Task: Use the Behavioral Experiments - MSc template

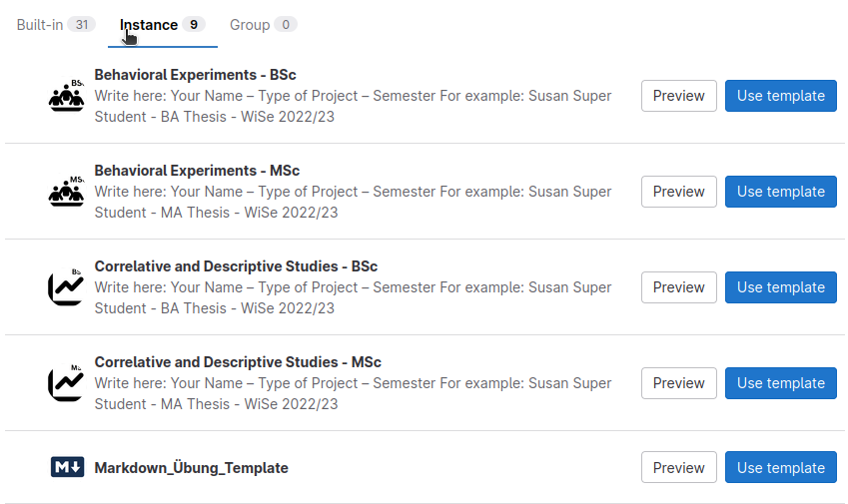Action: pyautogui.click(x=780, y=192)
